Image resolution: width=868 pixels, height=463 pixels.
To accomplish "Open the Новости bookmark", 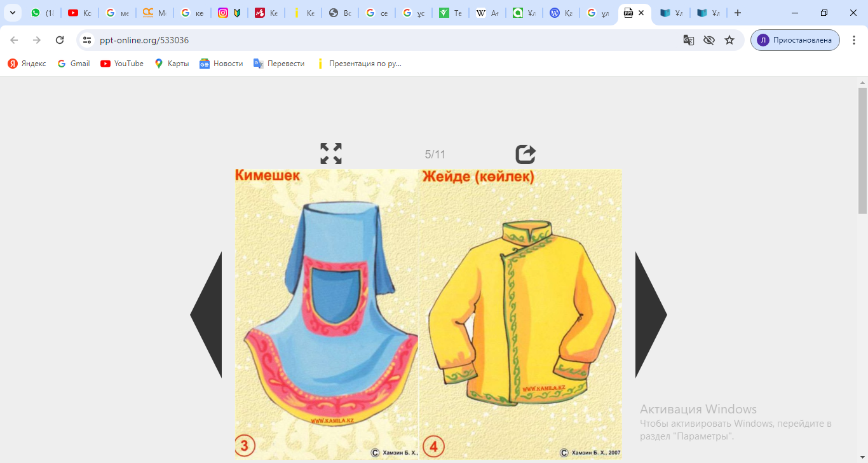I will 221,64.
